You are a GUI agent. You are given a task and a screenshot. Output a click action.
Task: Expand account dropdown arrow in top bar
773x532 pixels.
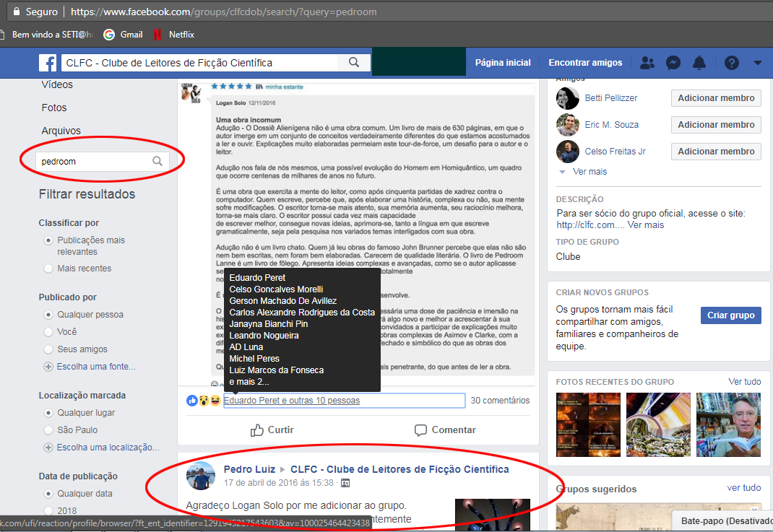click(x=758, y=63)
